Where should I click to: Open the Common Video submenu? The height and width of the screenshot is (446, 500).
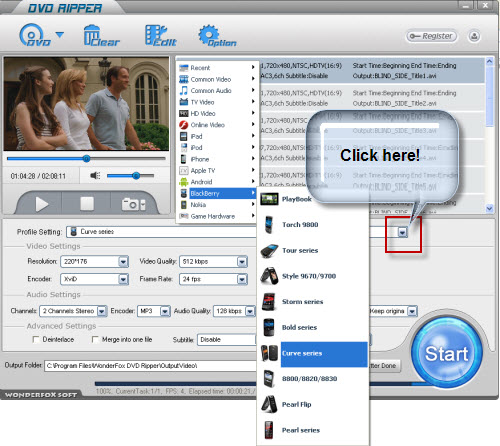point(217,79)
